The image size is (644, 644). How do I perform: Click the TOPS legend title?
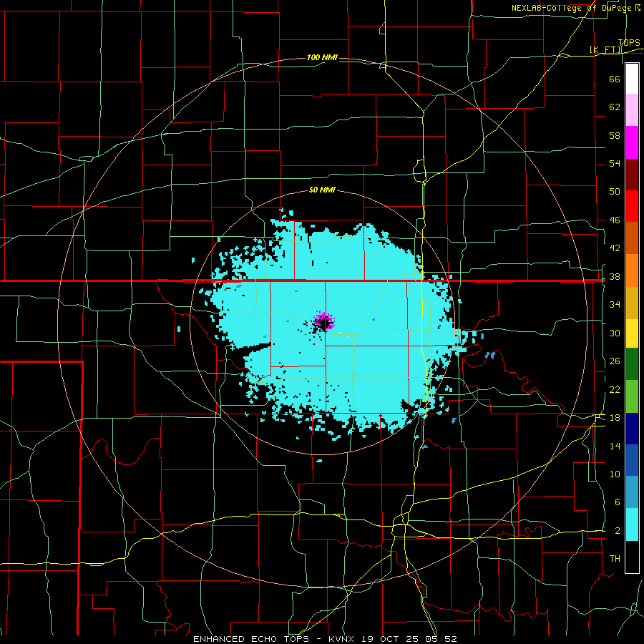point(629,43)
